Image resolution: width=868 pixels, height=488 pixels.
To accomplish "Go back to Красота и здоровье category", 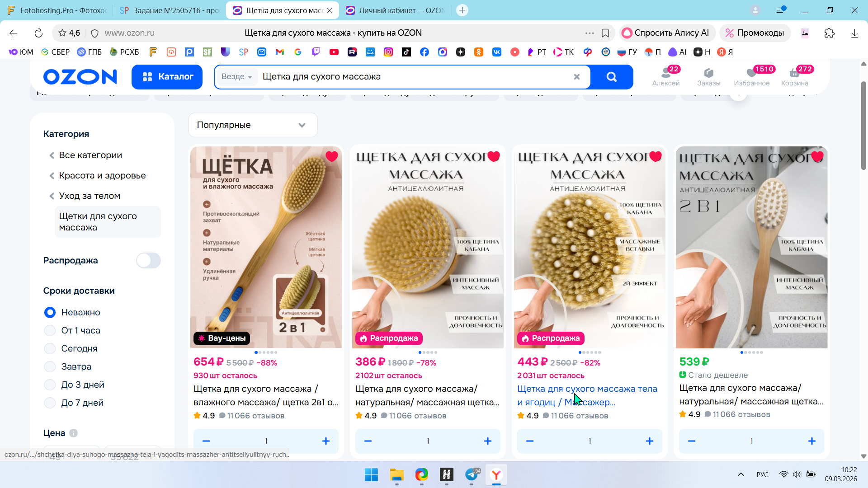I will [102, 175].
